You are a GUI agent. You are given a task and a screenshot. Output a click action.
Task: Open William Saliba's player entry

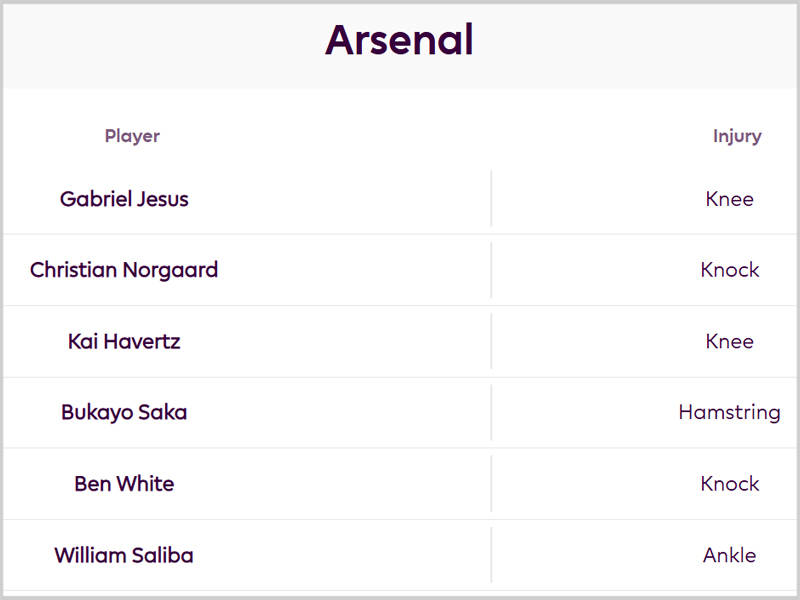point(124,555)
